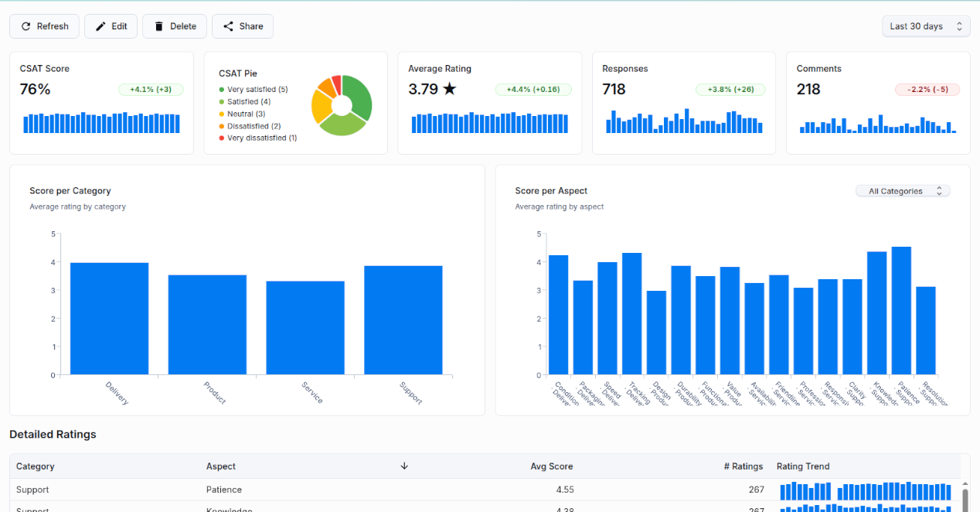Click the CSAT Score +4.1% badge
Screen dimensions: 980x512
tap(151, 90)
